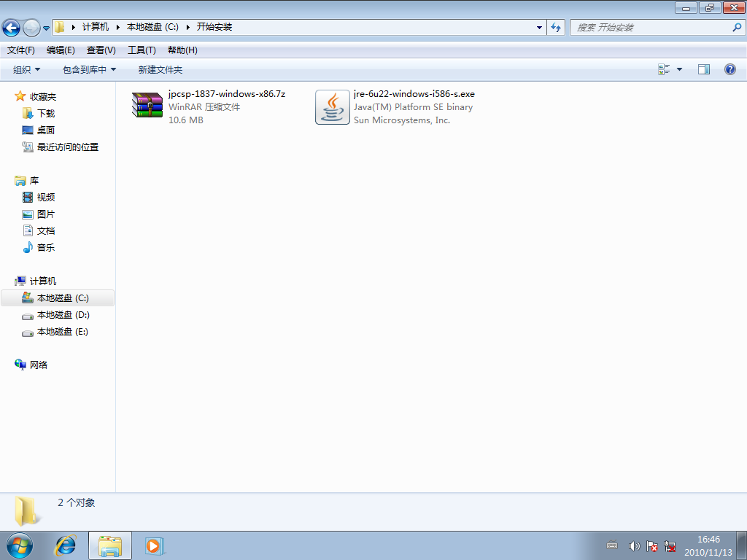Image resolution: width=747 pixels, height=560 pixels.
Task: Click 计算机 node in navigation pane
Action: click(43, 281)
